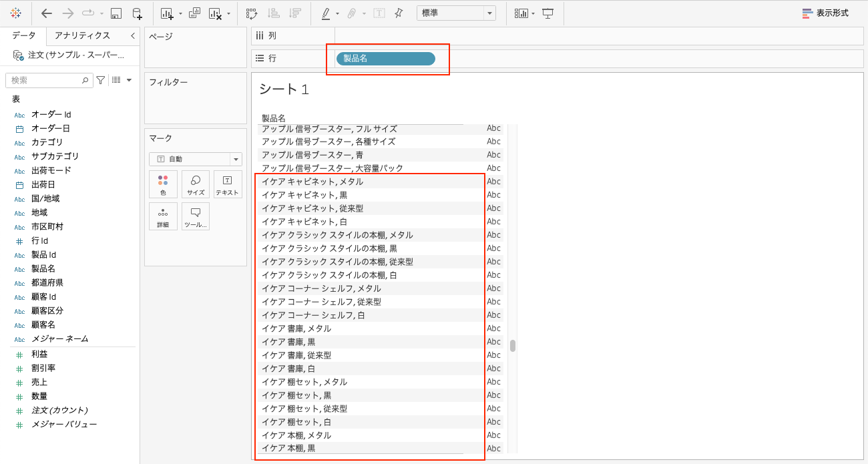
Task: Toggle mark labels with the T toolbar icon
Action: [x=379, y=13]
